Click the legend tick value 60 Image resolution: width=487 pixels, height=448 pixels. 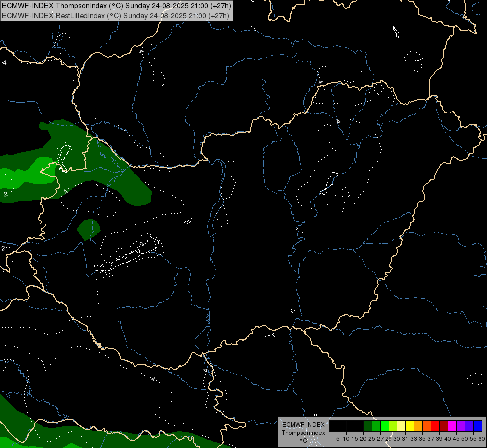[x=482, y=439]
